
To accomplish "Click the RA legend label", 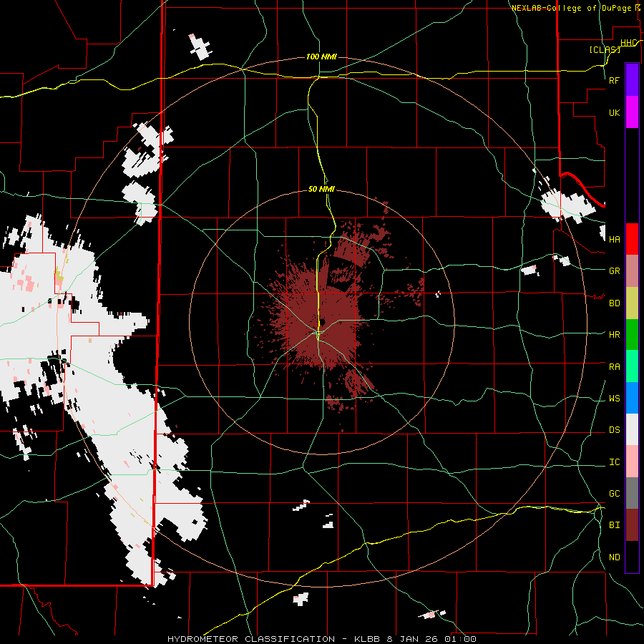I will tap(614, 367).
